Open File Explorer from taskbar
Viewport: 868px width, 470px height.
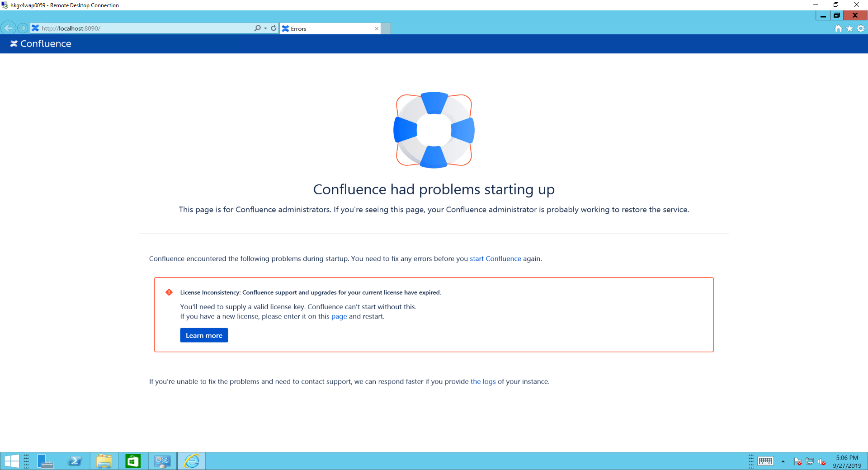click(x=104, y=461)
